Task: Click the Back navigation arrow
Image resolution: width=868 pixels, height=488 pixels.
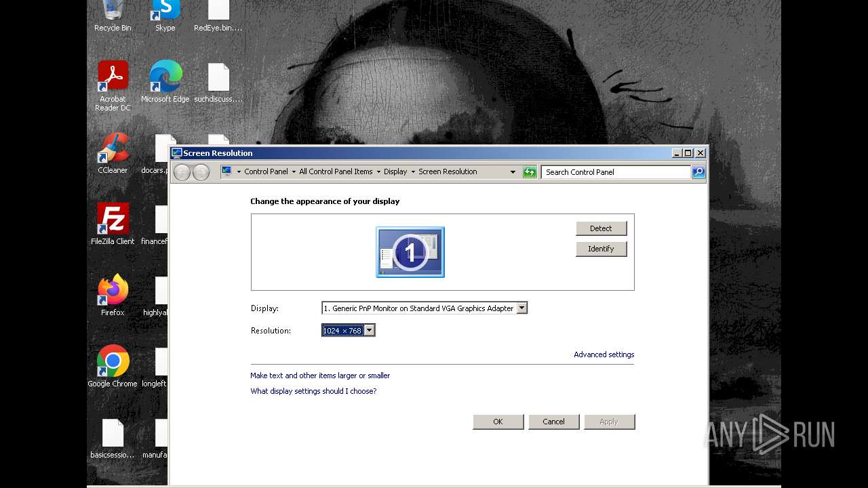Action: point(182,172)
